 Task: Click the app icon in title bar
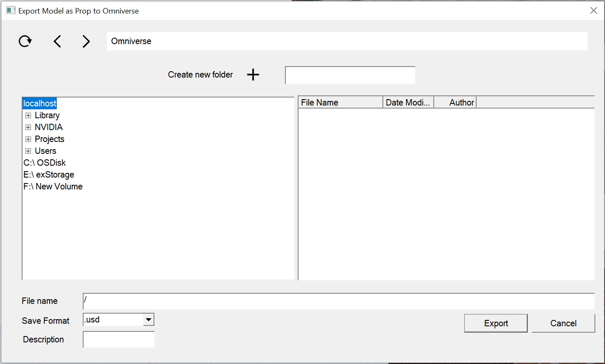click(x=11, y=11)
